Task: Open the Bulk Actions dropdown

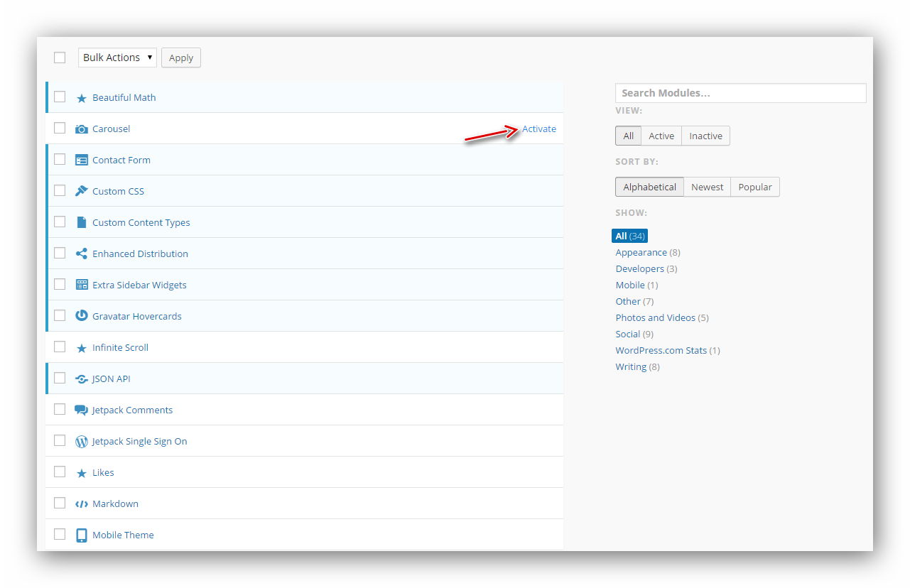Action: pyautogui.click(x=117, y=58)
